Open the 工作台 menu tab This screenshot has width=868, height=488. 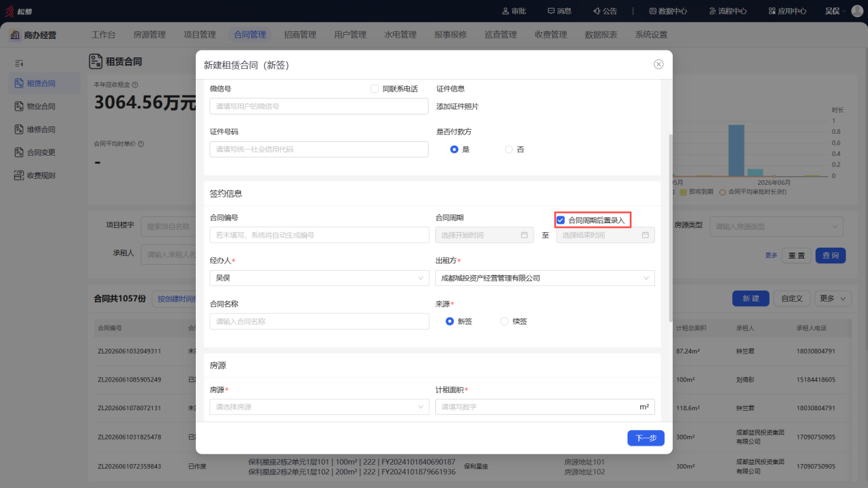103,35
